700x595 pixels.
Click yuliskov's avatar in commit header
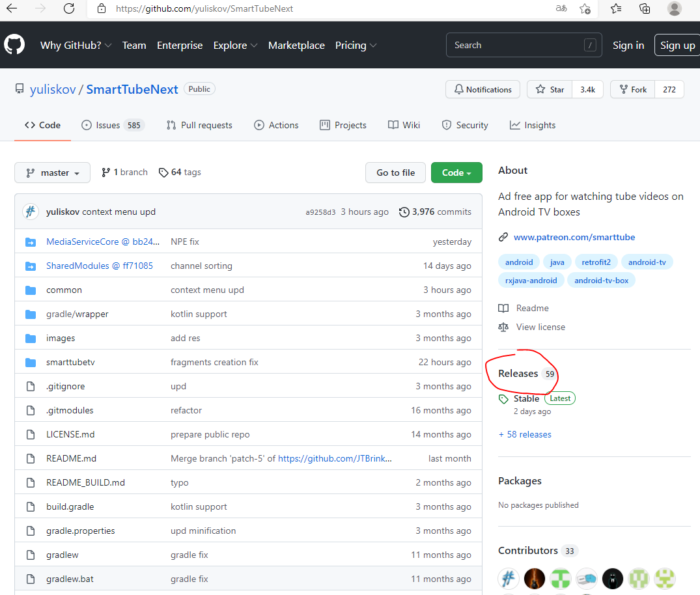click(x=31, y=212)
